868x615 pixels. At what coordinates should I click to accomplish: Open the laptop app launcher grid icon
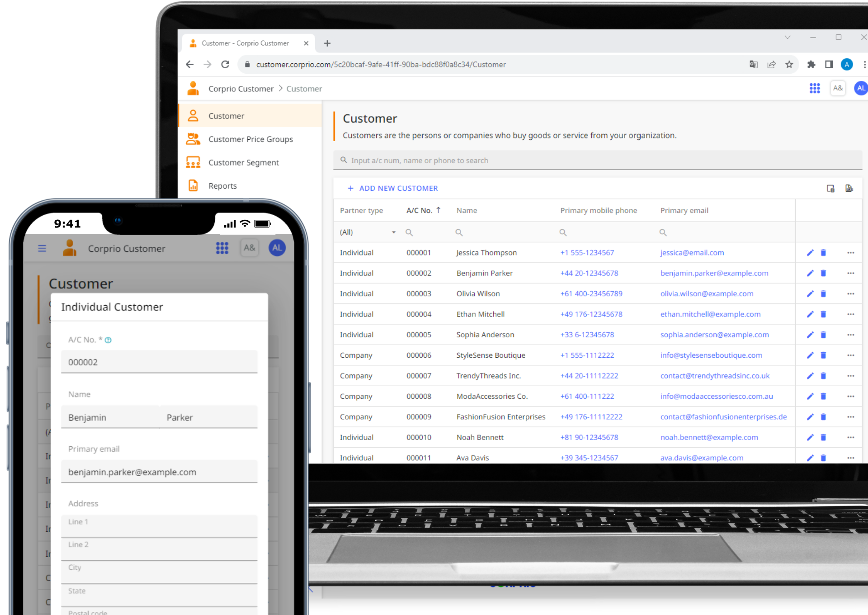815,89
